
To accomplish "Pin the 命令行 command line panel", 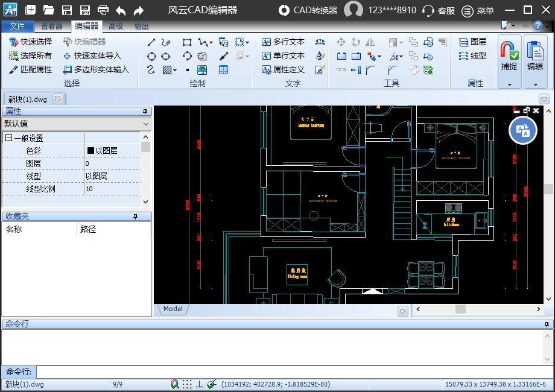I will click(547, 324).
